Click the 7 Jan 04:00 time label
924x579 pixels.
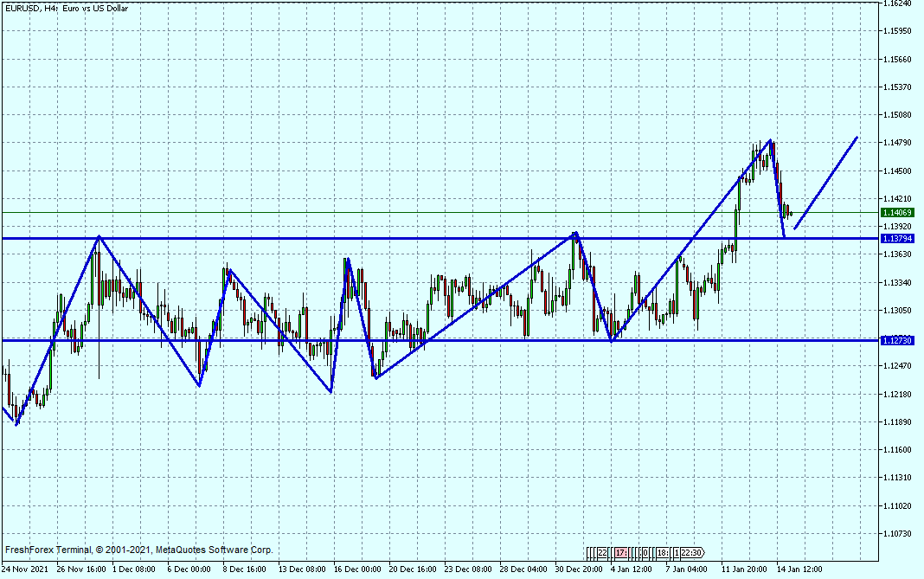pos(687,569)
